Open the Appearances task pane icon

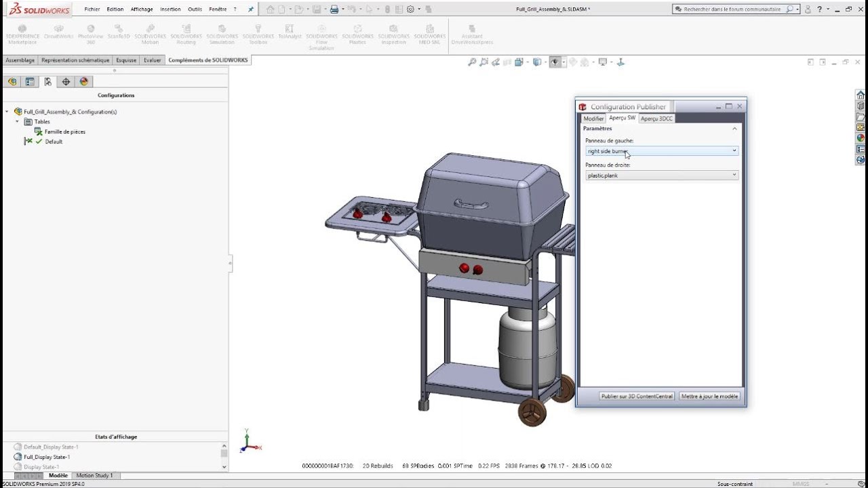(x=861, y=138)
